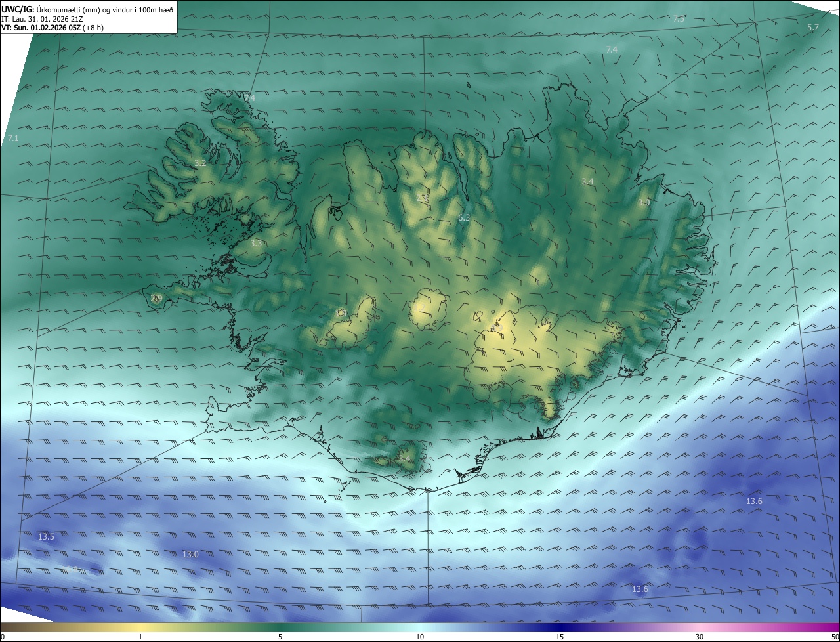Click the 7.1 value label

[13, 139]
